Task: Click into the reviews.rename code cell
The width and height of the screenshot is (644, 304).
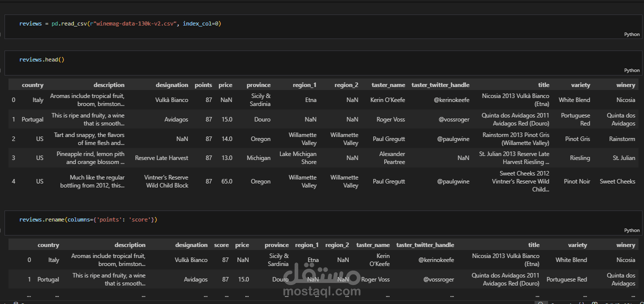Action: coord(323,222)
